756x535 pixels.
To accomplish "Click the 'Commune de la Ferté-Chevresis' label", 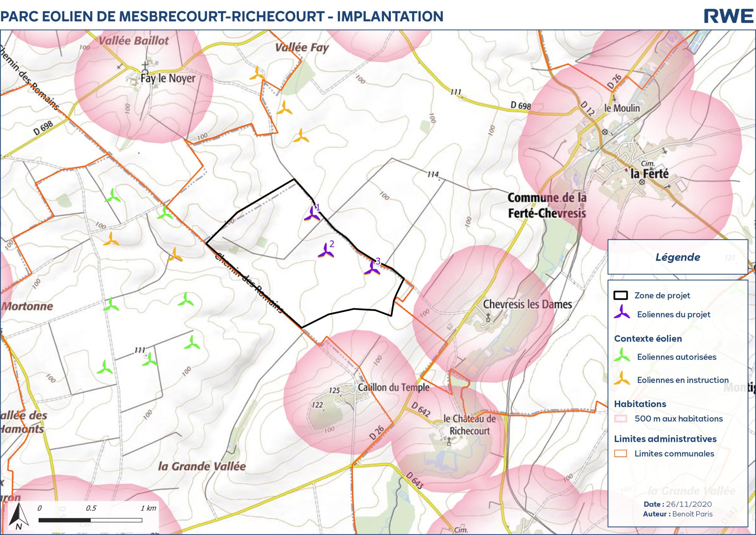I will pos(547,205).
